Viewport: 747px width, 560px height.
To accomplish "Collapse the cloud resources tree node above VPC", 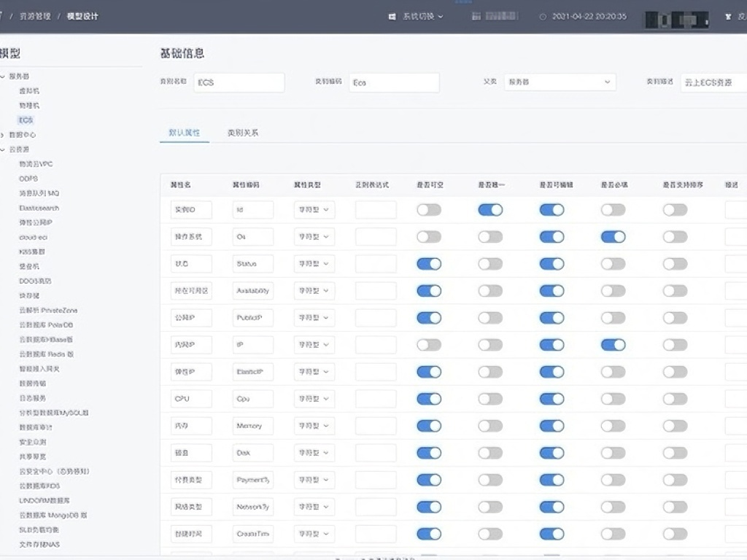I will (x=3, y=149).
